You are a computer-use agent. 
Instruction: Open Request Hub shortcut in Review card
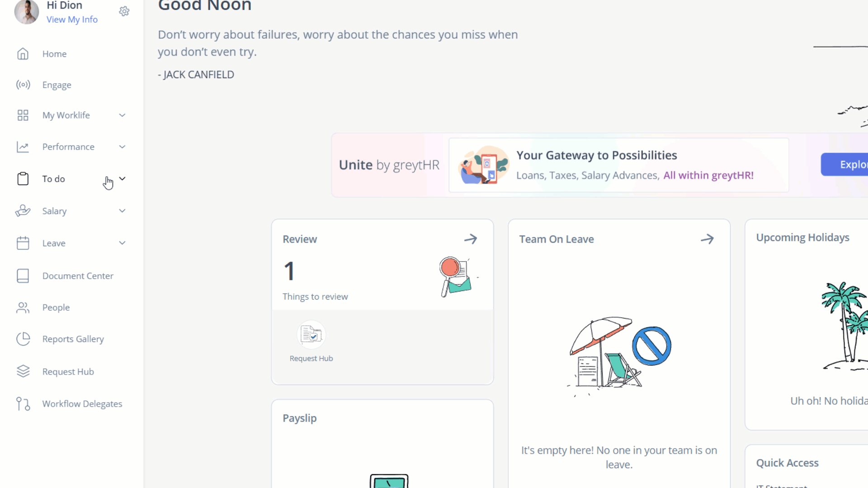311,342
